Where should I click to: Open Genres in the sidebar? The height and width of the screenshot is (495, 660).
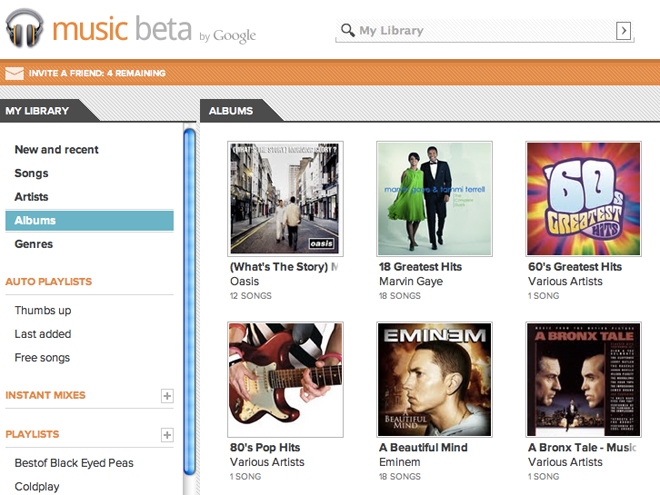34,244
